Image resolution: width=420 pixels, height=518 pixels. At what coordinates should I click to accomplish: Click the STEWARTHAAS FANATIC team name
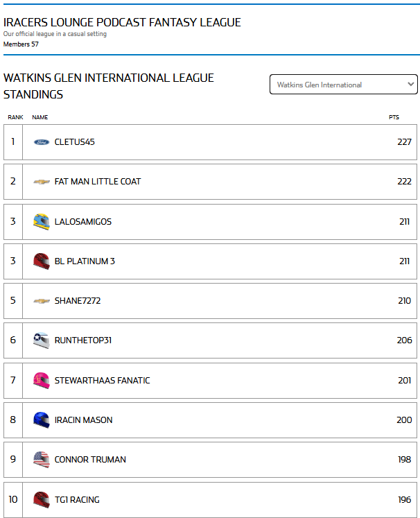click(x=103, y=381)
